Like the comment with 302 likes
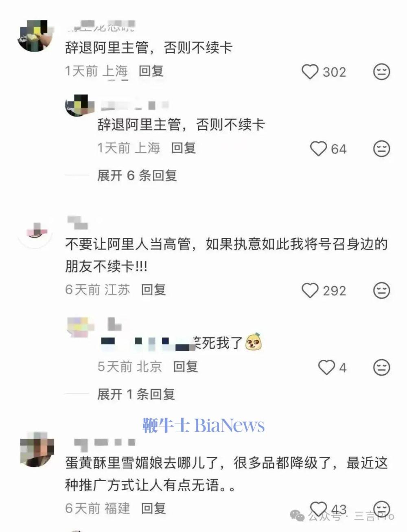The image size is (407, 532). click(x=310, y=72)
